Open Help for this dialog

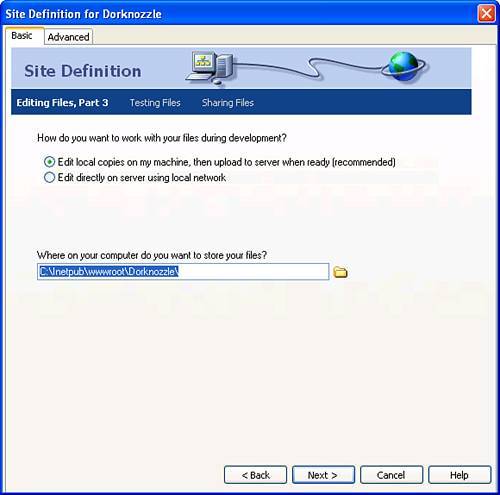459,475
